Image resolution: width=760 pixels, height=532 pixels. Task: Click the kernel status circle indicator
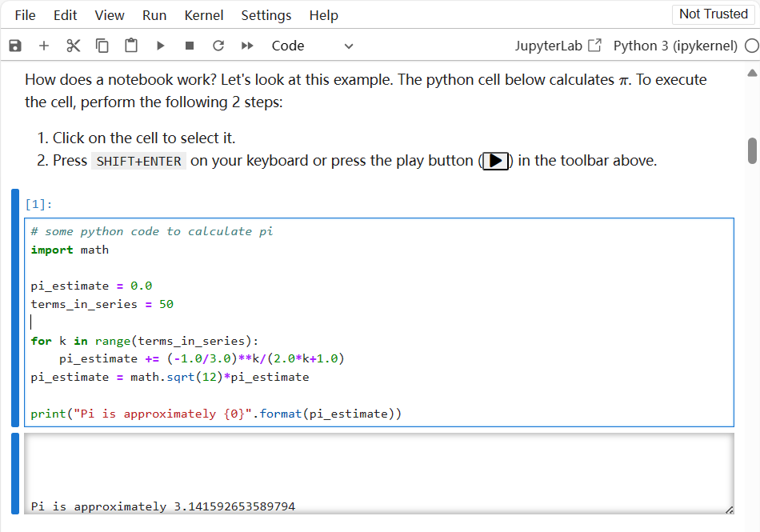[x=753, y=46]
